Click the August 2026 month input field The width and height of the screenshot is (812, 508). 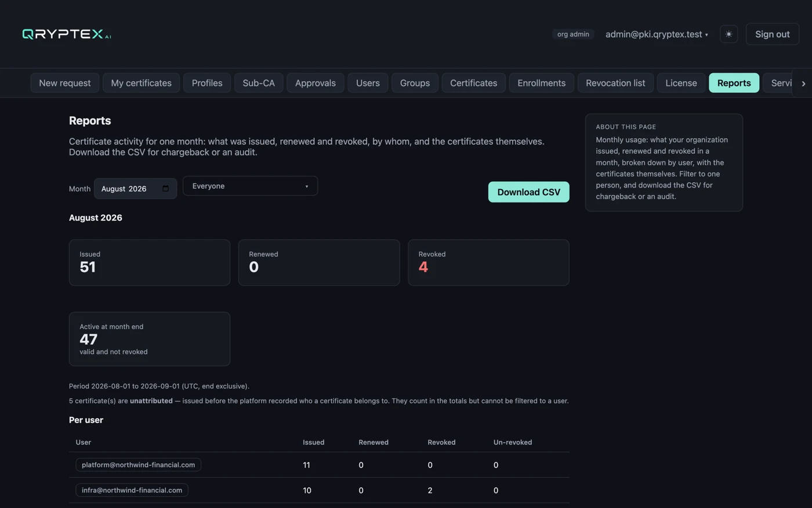point(135,189)
